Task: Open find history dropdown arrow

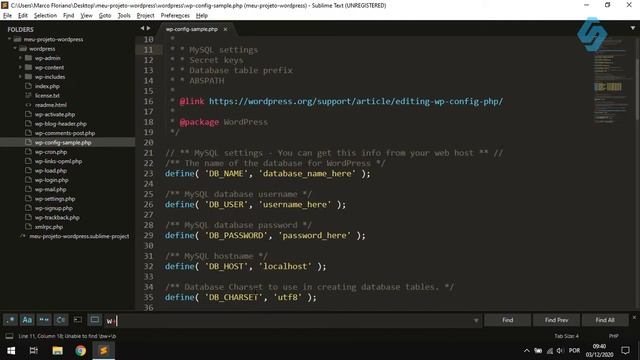Action: coord(476,321)
